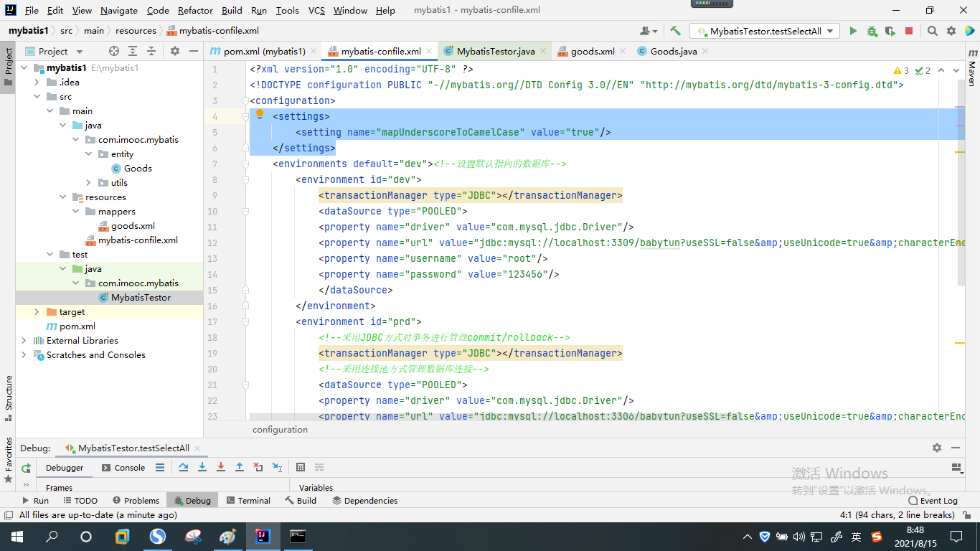The image size is (980, 551).
Task: Click Step Into debug icon
Action: tap(202, 467)
